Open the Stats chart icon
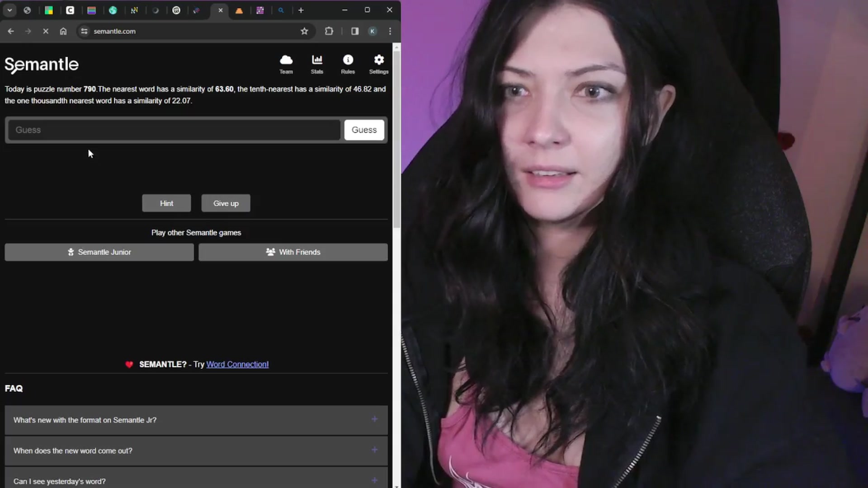Viewport: 868px width, 488px height. [317, 64]
